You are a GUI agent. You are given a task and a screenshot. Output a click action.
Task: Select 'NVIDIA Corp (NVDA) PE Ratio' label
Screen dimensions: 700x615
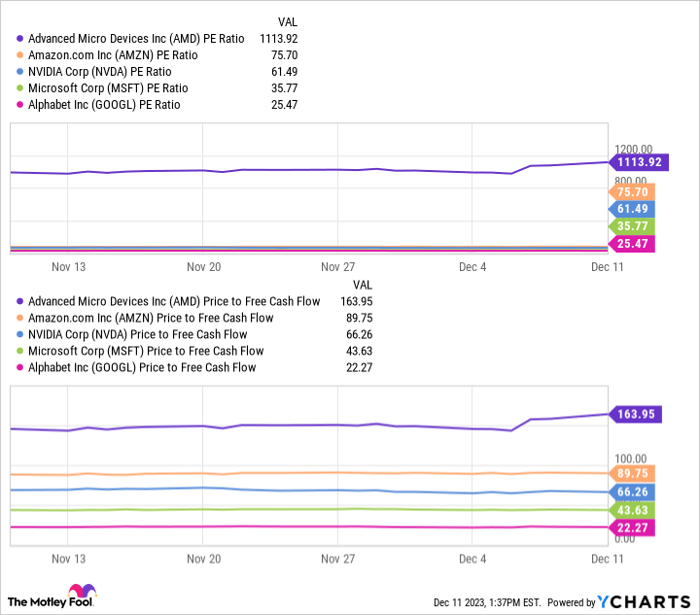(100, 72)
